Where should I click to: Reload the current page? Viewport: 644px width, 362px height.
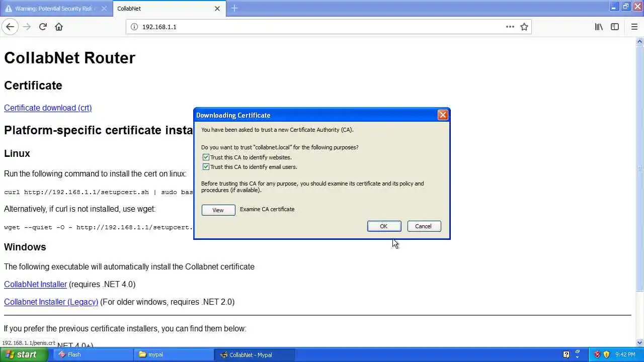pos(43,27)
